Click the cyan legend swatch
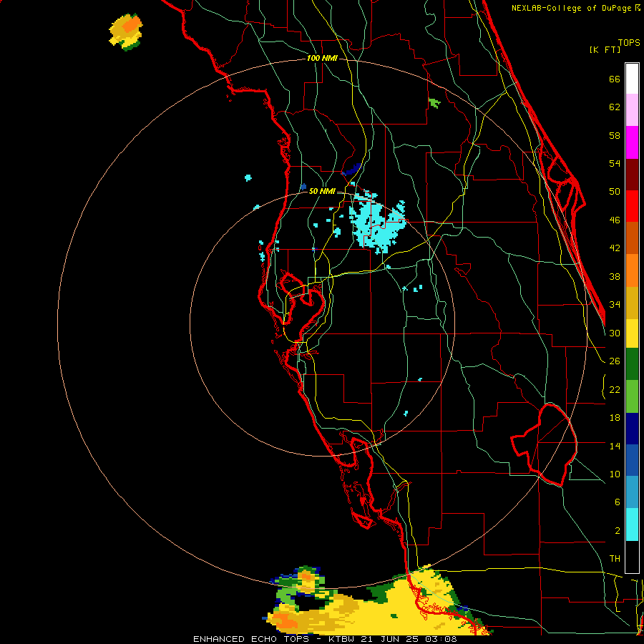 (x=632, y=525)
